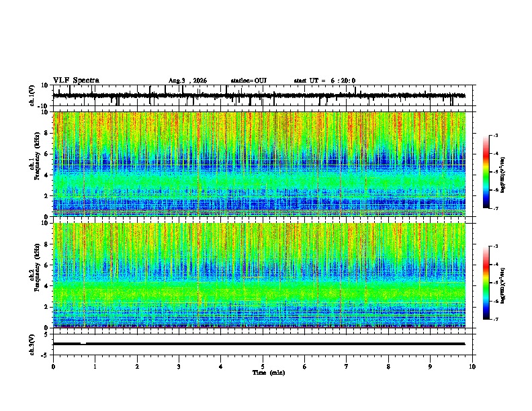Click tick label "6" on the Time axis
Image resolution: width=532 pixels, height=411 pixels.
[x=305, y=367]
